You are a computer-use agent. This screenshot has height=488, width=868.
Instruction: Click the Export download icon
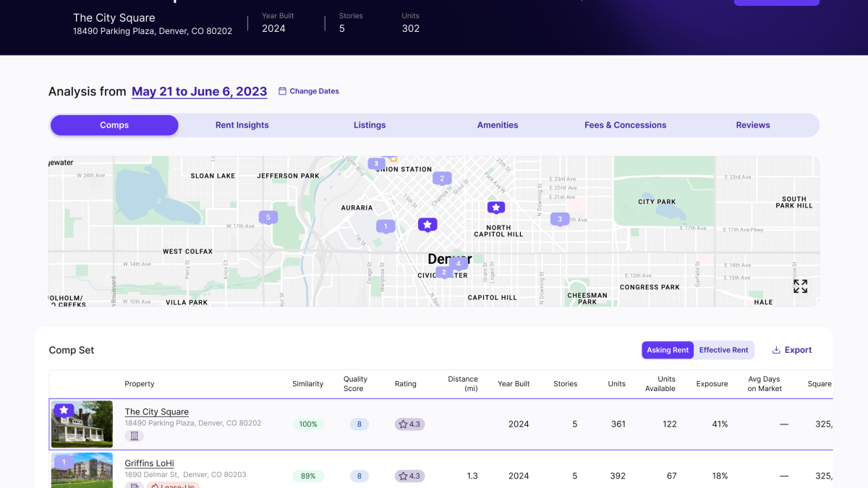[x=776, y=350]
